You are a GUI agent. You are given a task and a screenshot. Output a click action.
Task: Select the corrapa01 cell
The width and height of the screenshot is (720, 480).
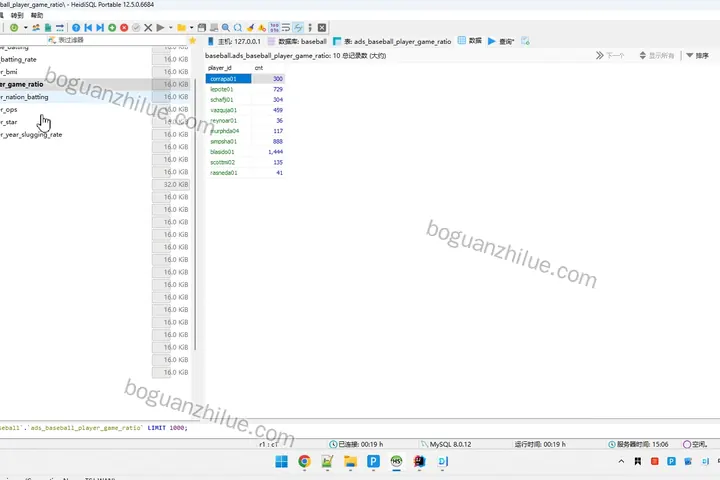pos(228,79)
